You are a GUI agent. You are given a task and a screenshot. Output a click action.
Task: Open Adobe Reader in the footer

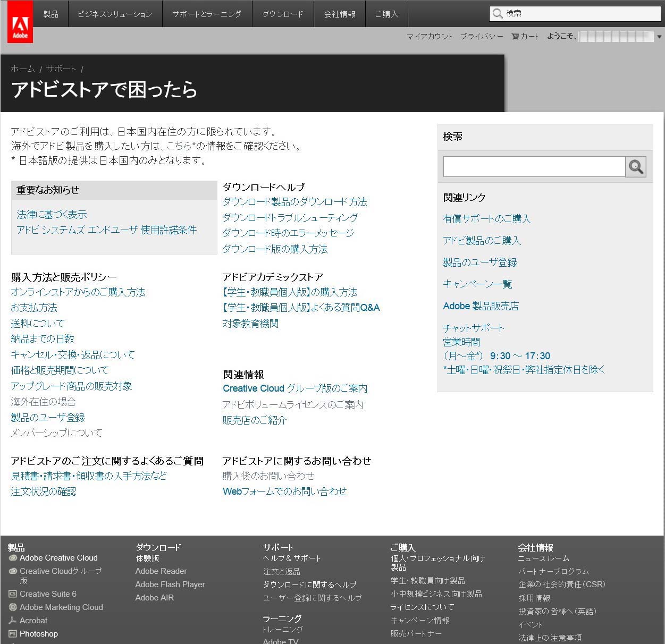161,571
